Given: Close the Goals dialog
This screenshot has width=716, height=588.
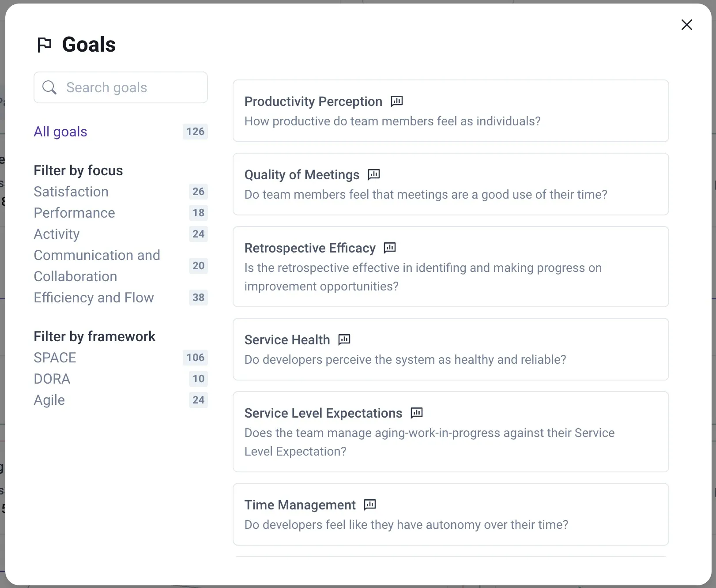Looking at the screenshot, I should 686,25.
